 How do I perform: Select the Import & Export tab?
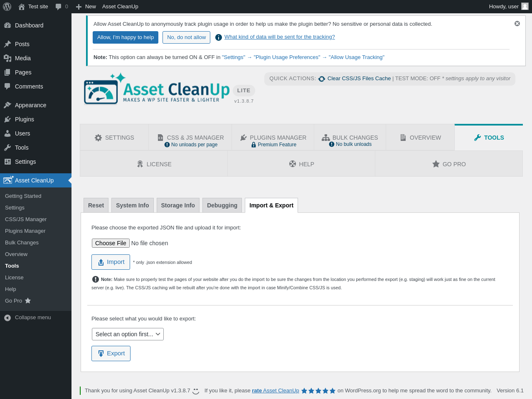click(x=271, y=205)
